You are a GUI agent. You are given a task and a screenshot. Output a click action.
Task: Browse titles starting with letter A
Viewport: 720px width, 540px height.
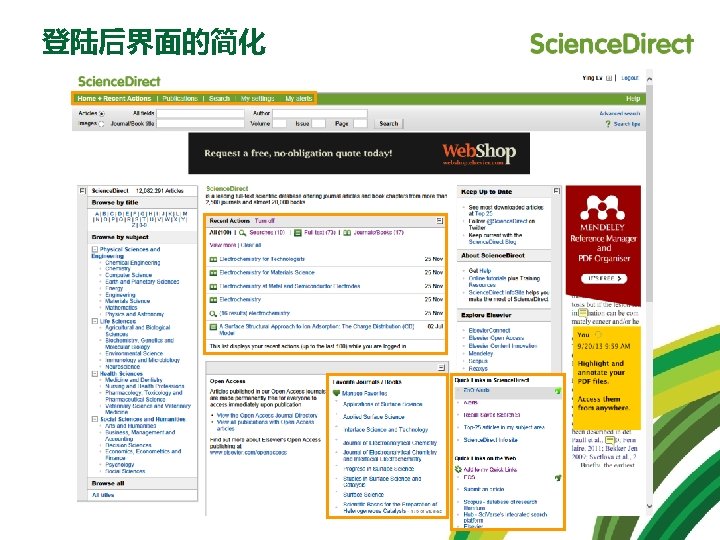click(x=97, y=214)
